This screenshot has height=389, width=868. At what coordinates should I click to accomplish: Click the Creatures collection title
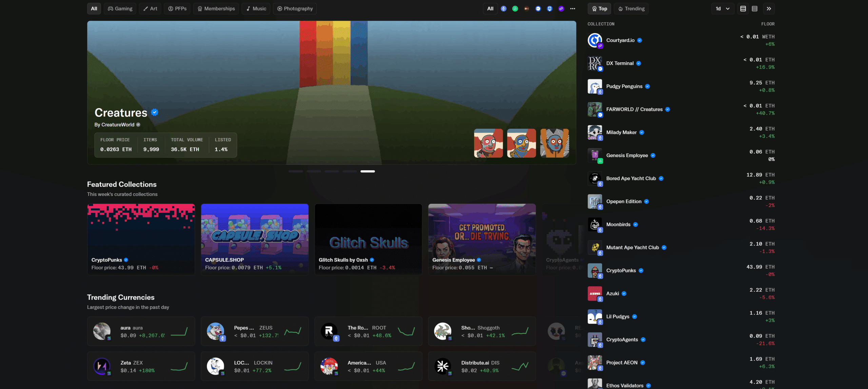coord(121,112)
